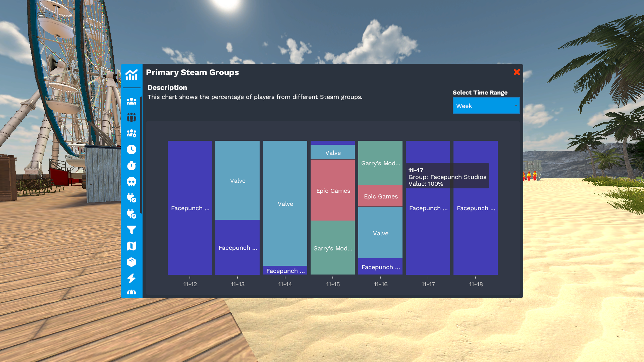
Task: Click the Facepunch bar for 11-18
Action: pyautogui.click(x=476, y=208)
